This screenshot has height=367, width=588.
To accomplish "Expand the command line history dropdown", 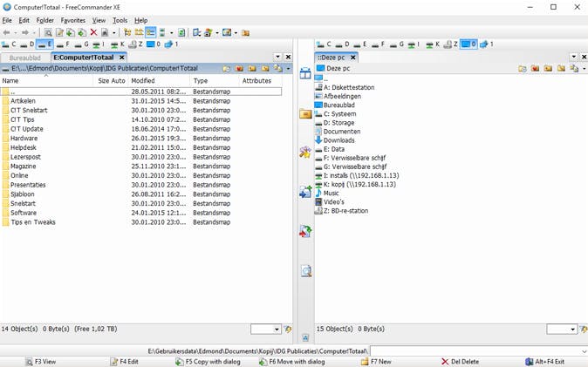I will pos(584,351).
